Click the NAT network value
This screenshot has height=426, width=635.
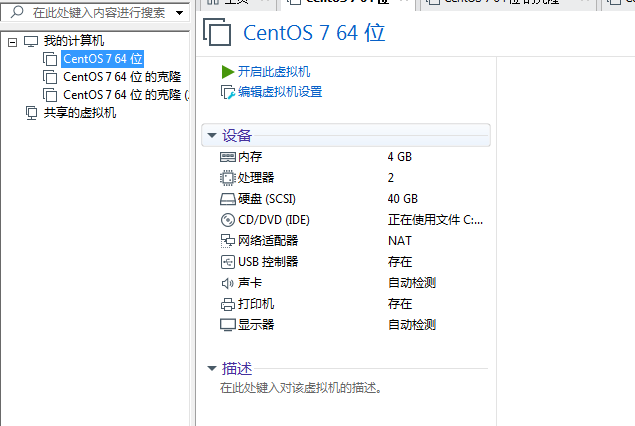tap(400, 241)
